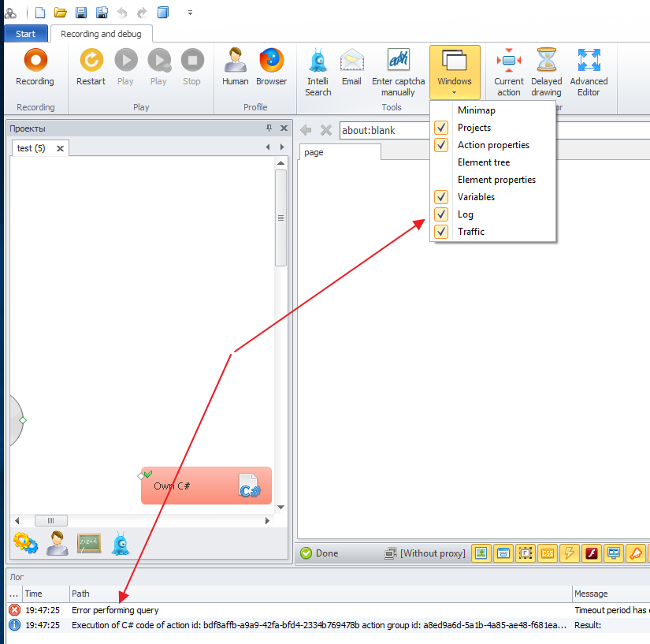The image size is (650, 644).
Task: Expand the quick access toolbar customize arrow
Action: click(x=191, y=13)
